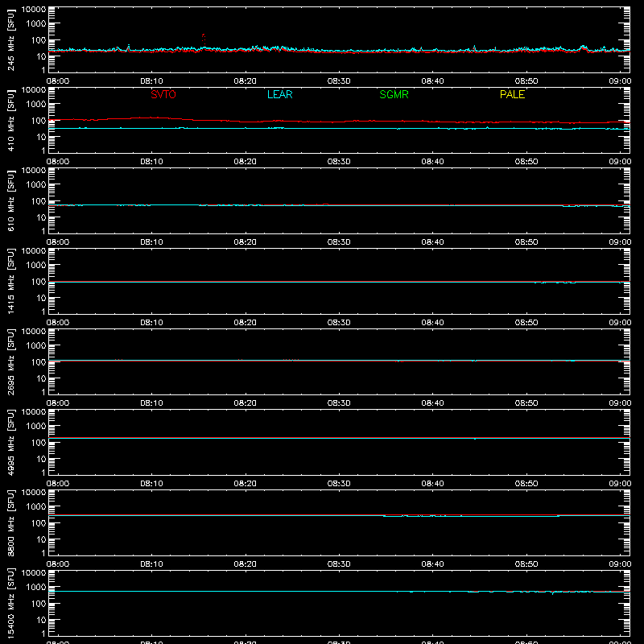Screen dimensions: 644x644
Task: Click 09:00 under the 410 MHz plot
Action: coord(620,162)
